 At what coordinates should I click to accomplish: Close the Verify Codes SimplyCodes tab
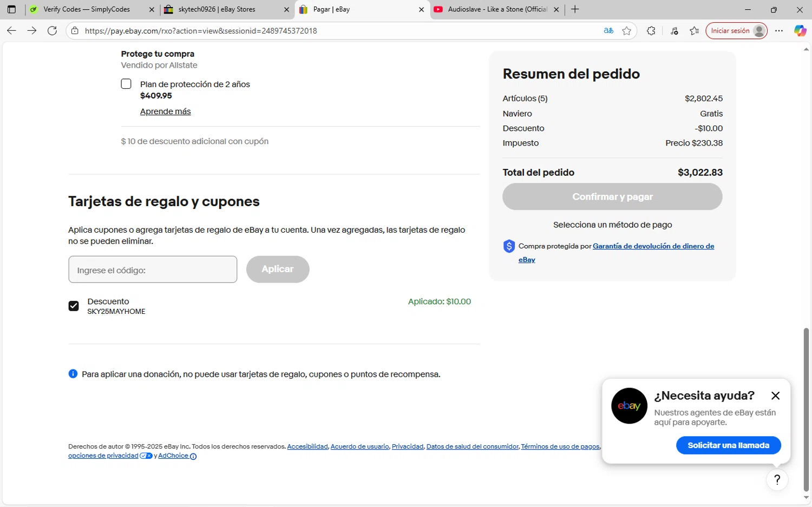tap(152, 10)
